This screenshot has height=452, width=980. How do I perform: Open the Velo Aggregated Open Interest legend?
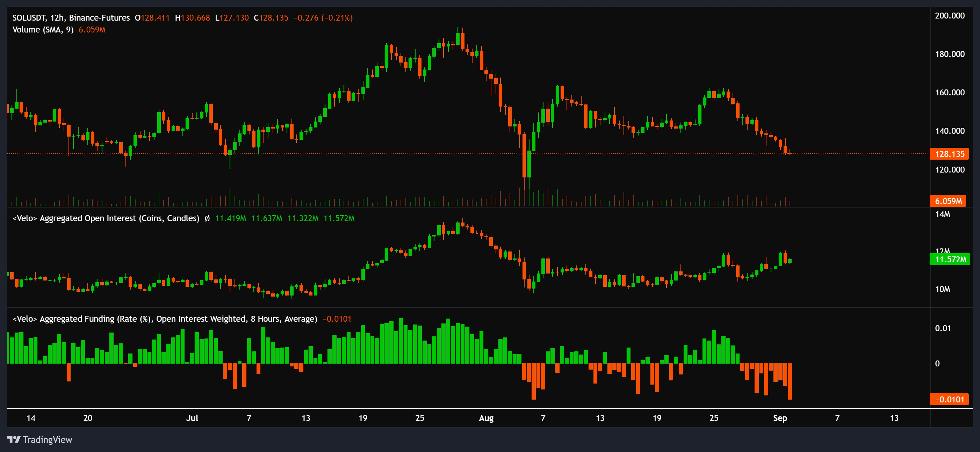pyautogui.click(x=106, y=219)
